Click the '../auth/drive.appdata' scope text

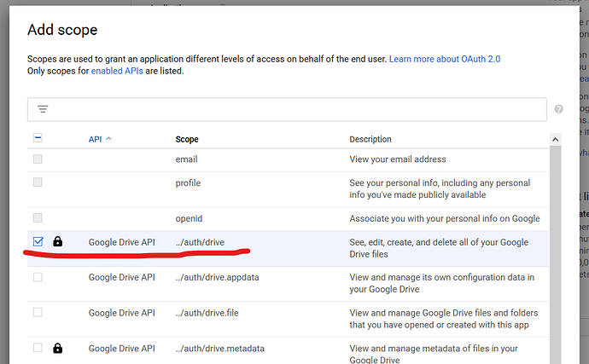pos(217,277)
